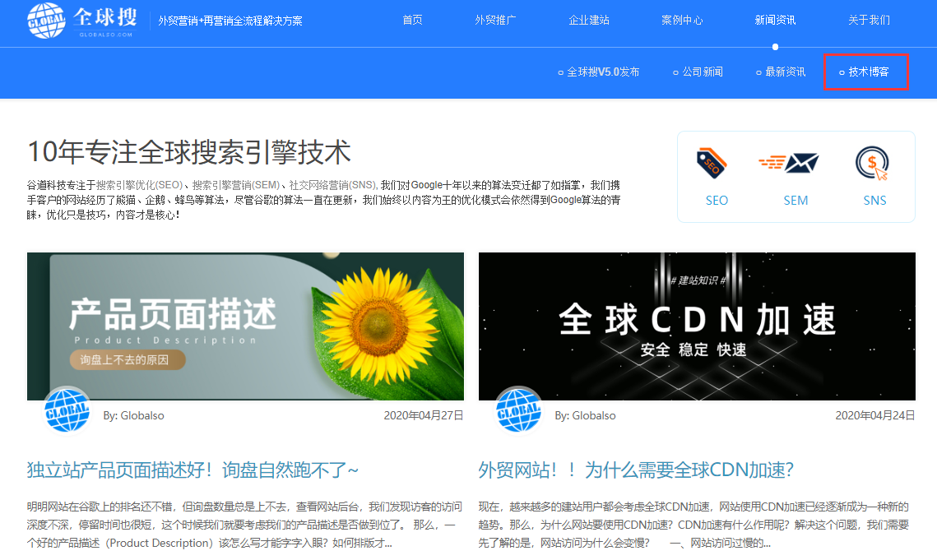Click the Globalso globe logo in header
937x560 pixels.
click(46, 21)
